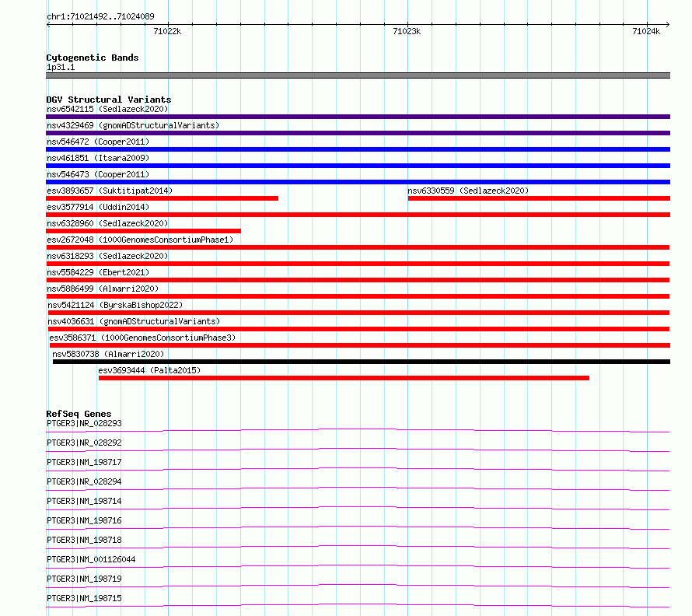The image size is (692, 616).
Task: Click esv2672048 1000GenomesConsortiumPhase1 label
Action: [x=140, y=240]
